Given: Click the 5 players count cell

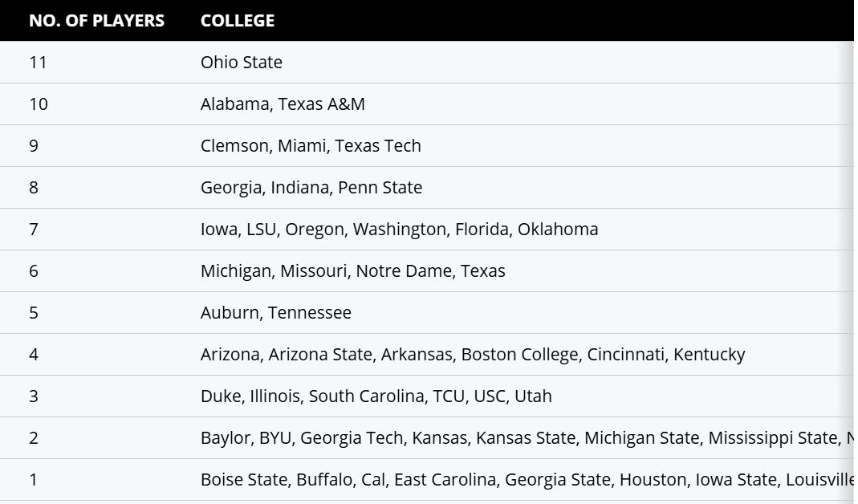Looking at the screenshot, I should (x=34, y=313).
